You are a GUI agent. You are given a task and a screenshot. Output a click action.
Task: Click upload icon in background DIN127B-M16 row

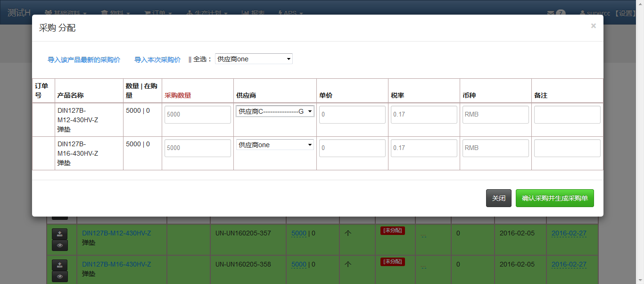[59, 265]
